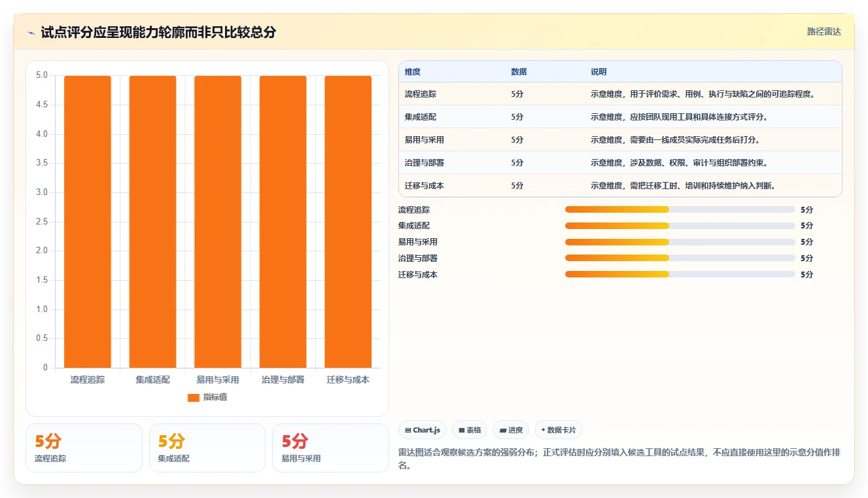
Task: Click the 数据 column header
Action: pos(519,71)
